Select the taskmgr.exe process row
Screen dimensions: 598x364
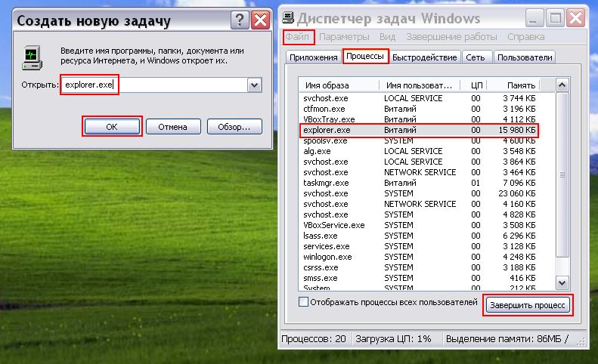click(419, 183)
